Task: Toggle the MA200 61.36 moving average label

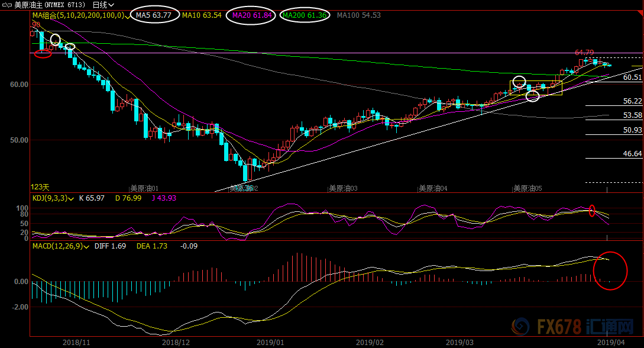Action: pos(305,15)
